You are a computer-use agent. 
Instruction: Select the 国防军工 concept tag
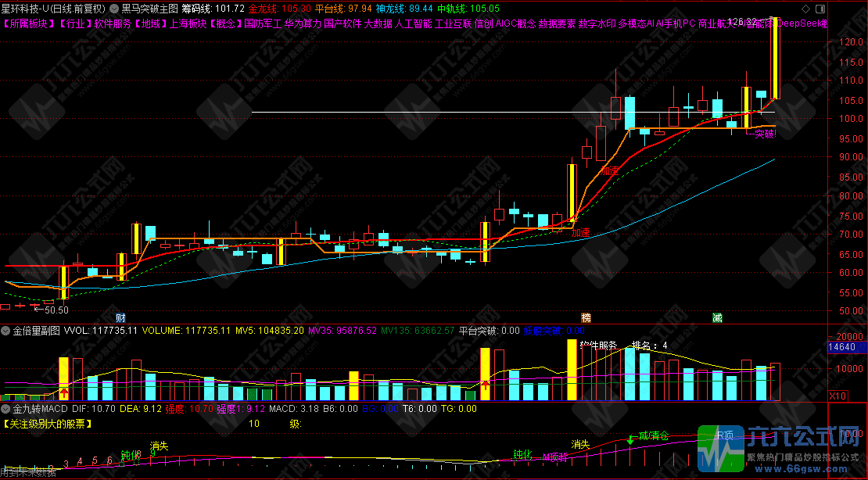262,23
